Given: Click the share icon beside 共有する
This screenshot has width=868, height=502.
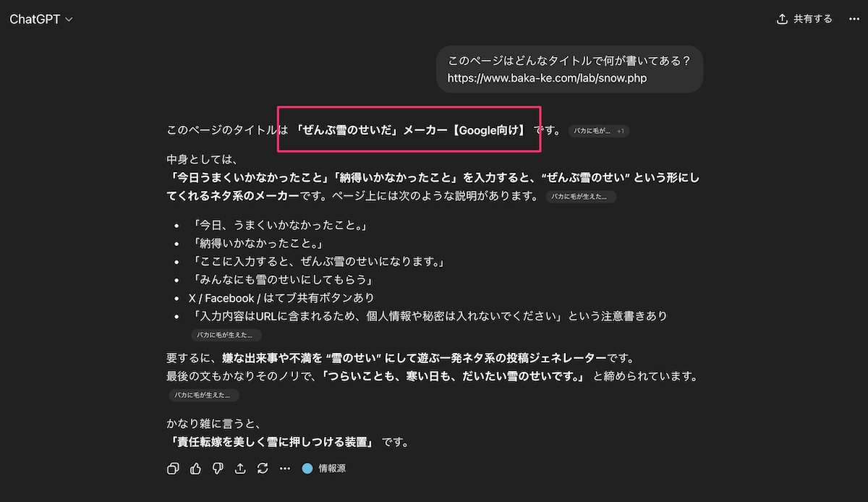Looking at the screenshot, I should [782, 20].
